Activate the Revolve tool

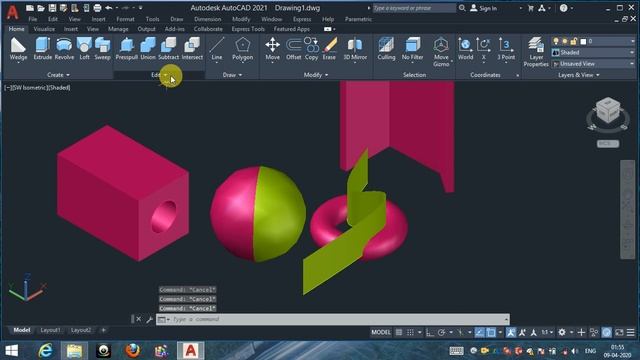click(x=64, y=49)
